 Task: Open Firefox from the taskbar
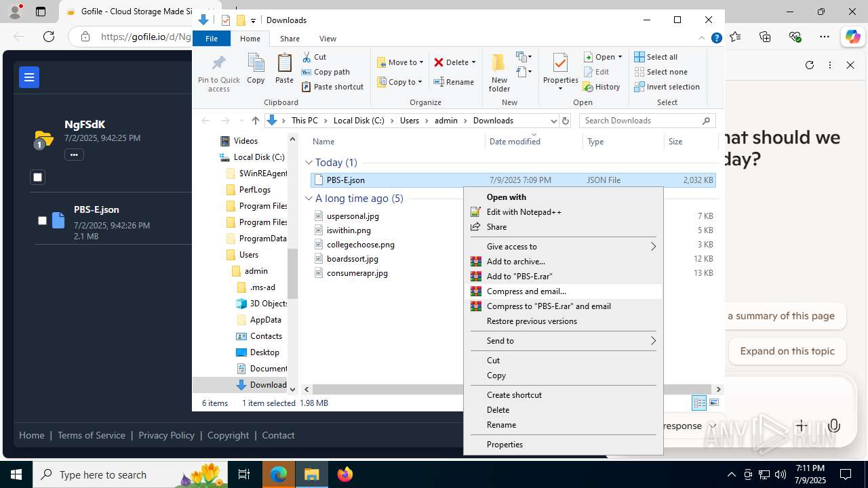click(345, 474)
